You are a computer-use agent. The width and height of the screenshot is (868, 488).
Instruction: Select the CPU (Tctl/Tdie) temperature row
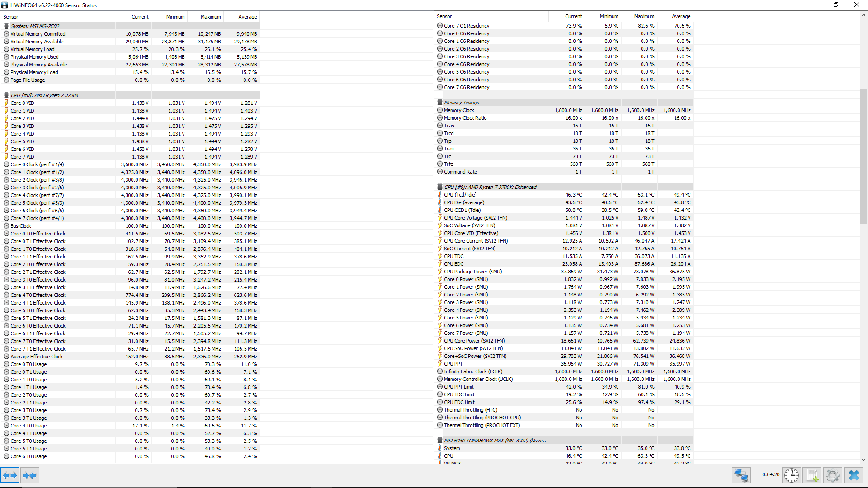[x=460, y=195]
